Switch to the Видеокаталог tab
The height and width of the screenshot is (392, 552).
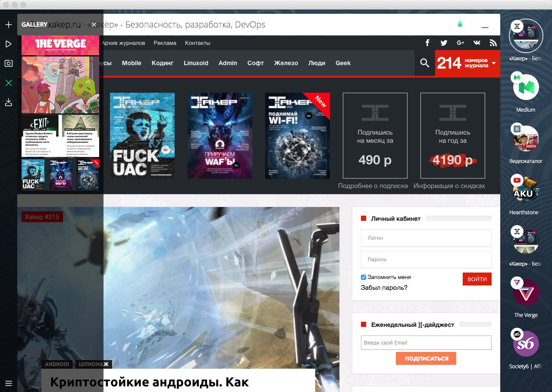526,139
